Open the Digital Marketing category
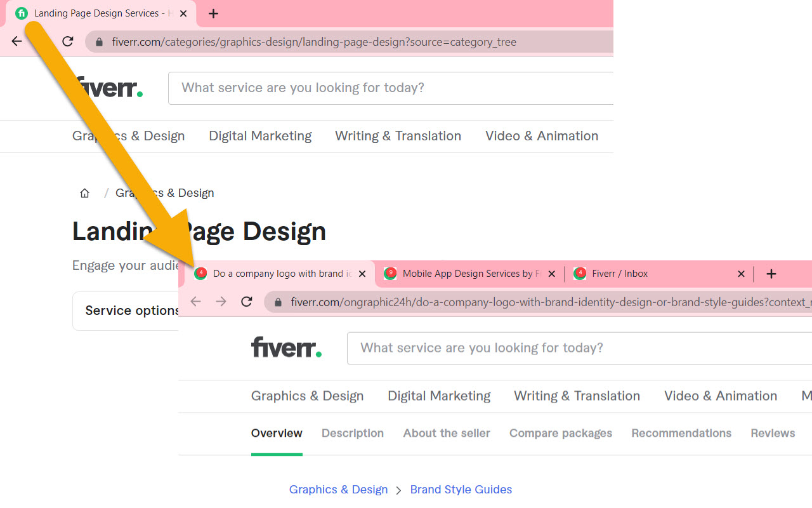The width and height of the screenshot is (812, 508). click(x=439, y=396)
